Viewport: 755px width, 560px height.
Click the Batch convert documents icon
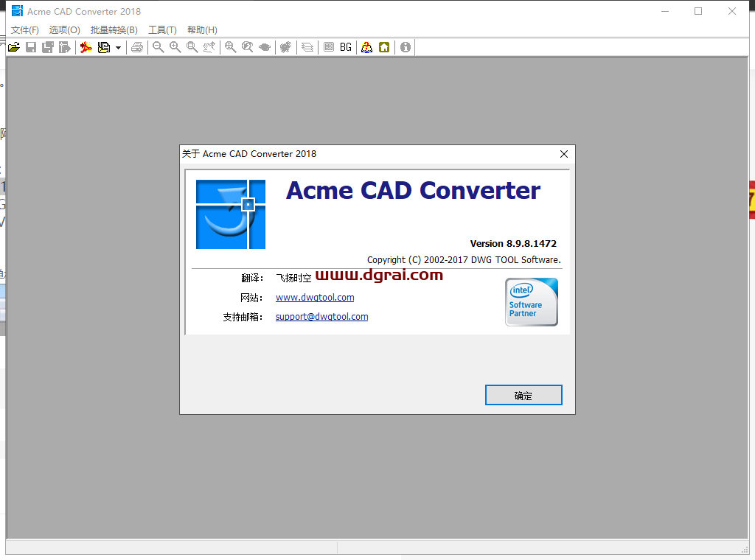click(x=103, y=47)
